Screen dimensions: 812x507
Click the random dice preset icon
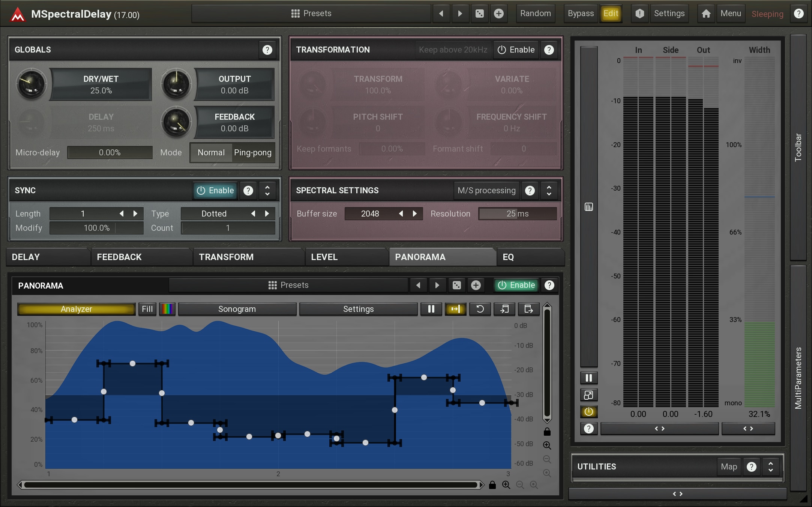(x=479, y=14)
